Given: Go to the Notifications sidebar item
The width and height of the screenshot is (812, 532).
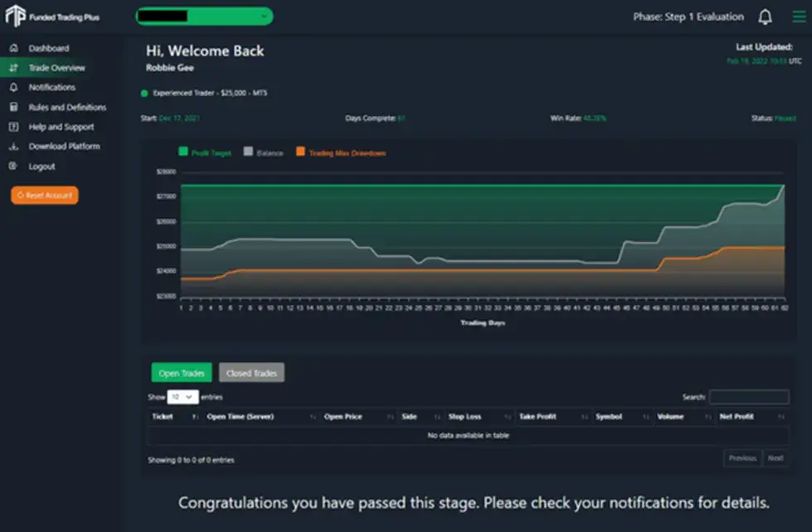Looking at the screenshot, I should tap(51, 87).
